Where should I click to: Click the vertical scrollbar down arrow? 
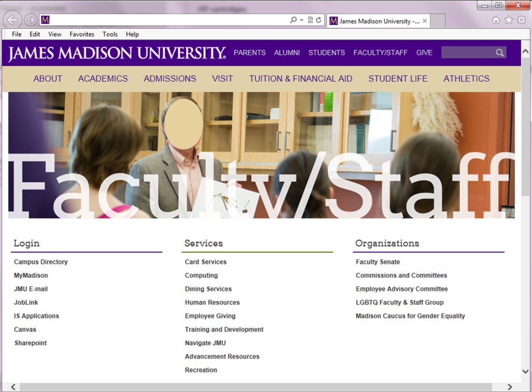pyautogui.click(x=525, y=371)
